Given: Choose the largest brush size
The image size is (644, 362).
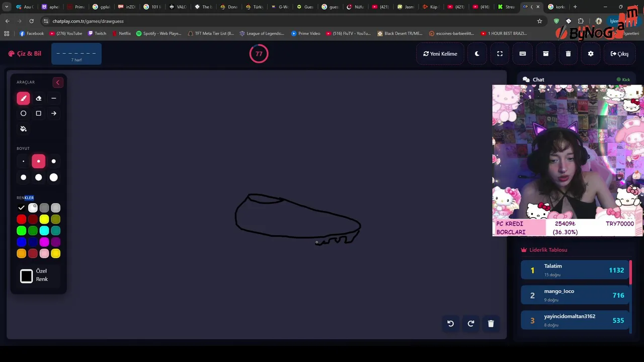Looking at the screenshot, I should [54, 177].
